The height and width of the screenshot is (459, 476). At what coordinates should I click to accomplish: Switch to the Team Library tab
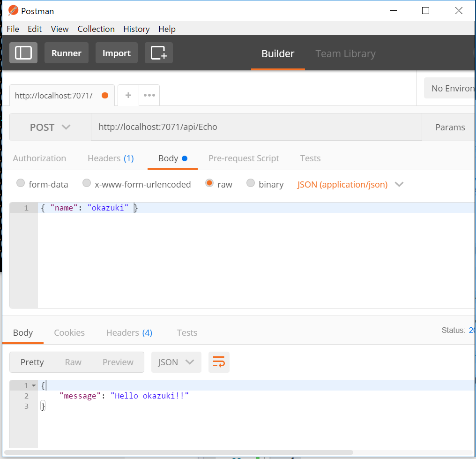tap(345, 54)
